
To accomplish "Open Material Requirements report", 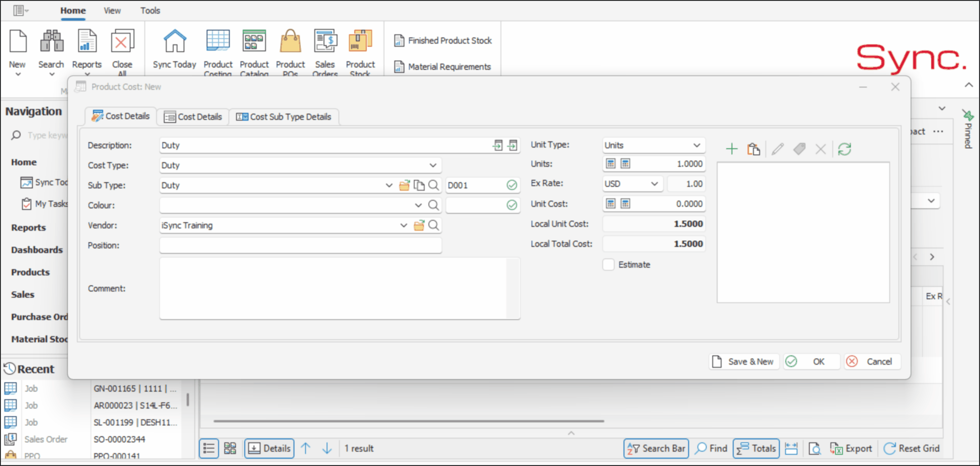I will 443,67.
